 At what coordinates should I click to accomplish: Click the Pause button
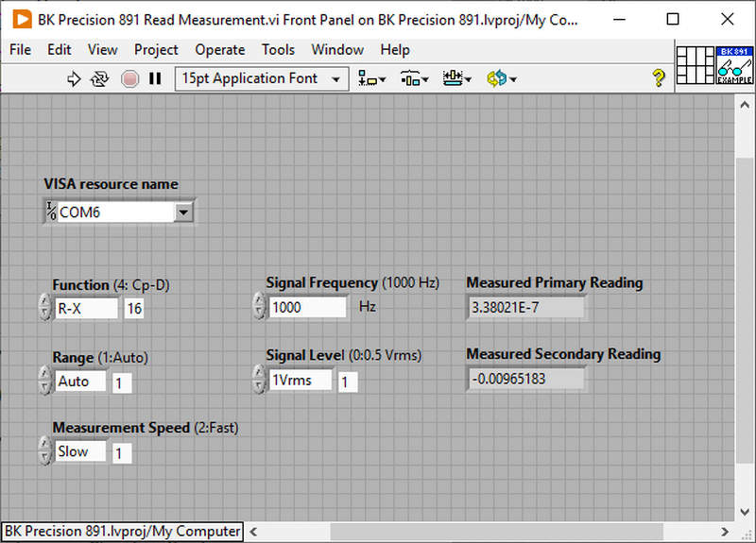pyautogui.click(x=155, y=78)
